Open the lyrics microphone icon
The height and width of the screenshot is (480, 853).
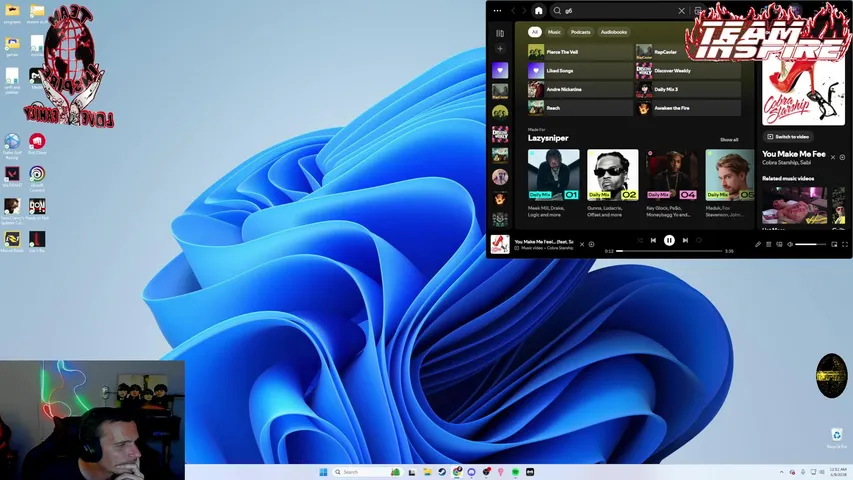(758, 244)
